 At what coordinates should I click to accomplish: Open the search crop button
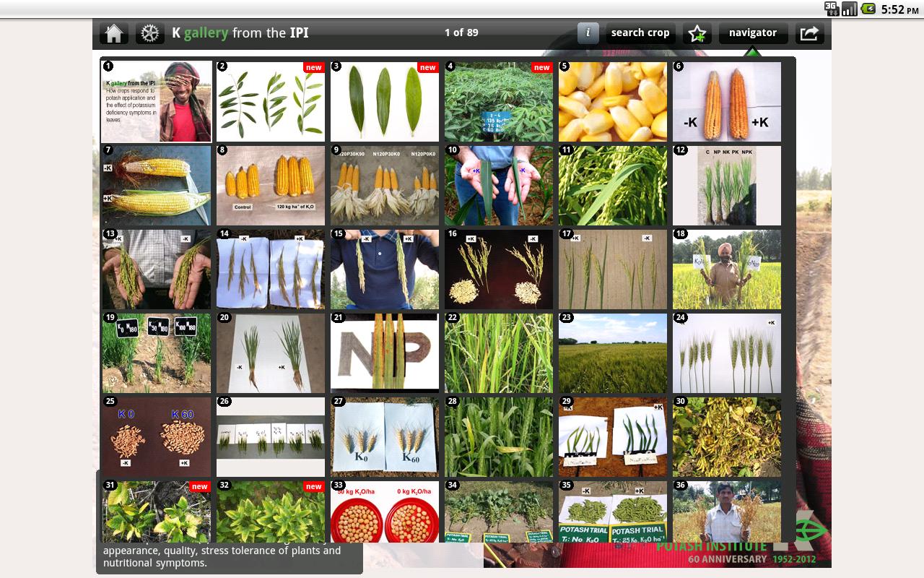(640, 33)
